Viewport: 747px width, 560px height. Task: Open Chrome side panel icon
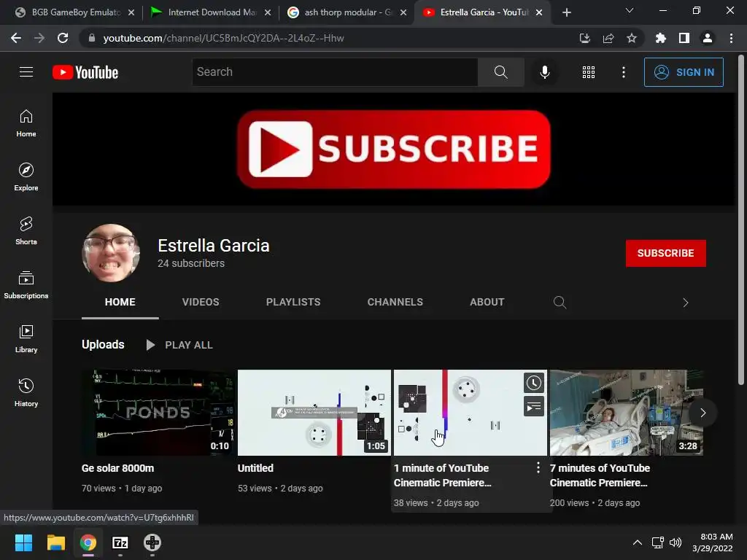pyautogui.click(x=684, y=38)
